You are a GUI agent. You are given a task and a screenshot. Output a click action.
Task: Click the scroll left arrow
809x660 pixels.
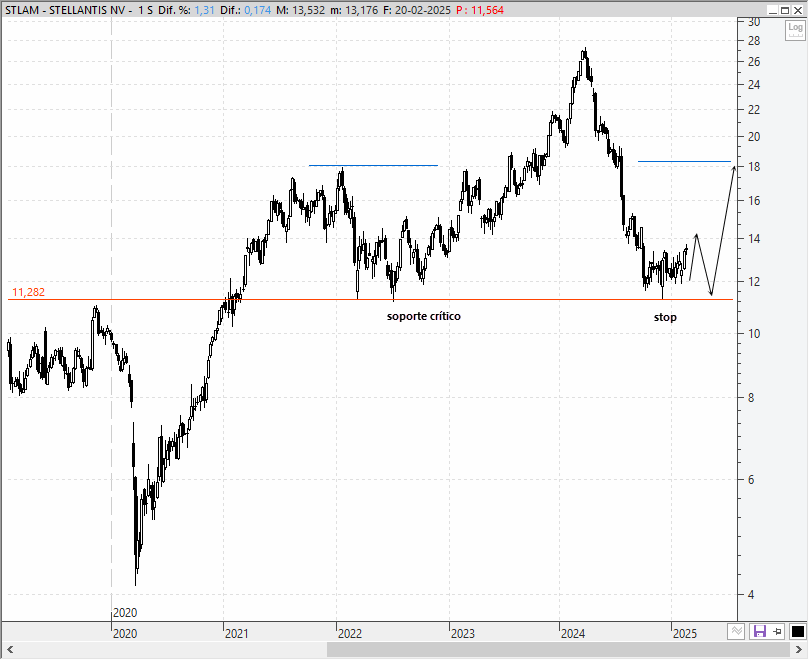click(x=9, y=650)
